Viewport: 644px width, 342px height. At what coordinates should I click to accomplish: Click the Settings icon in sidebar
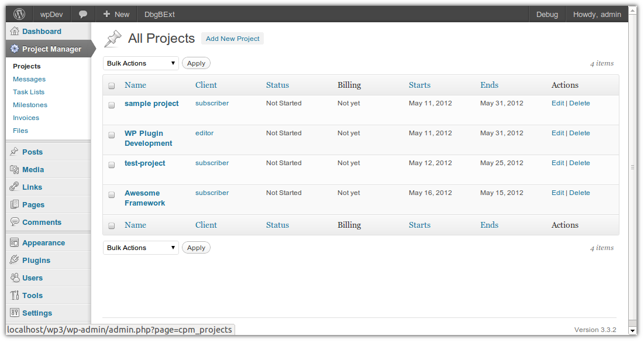coord(15,312)
